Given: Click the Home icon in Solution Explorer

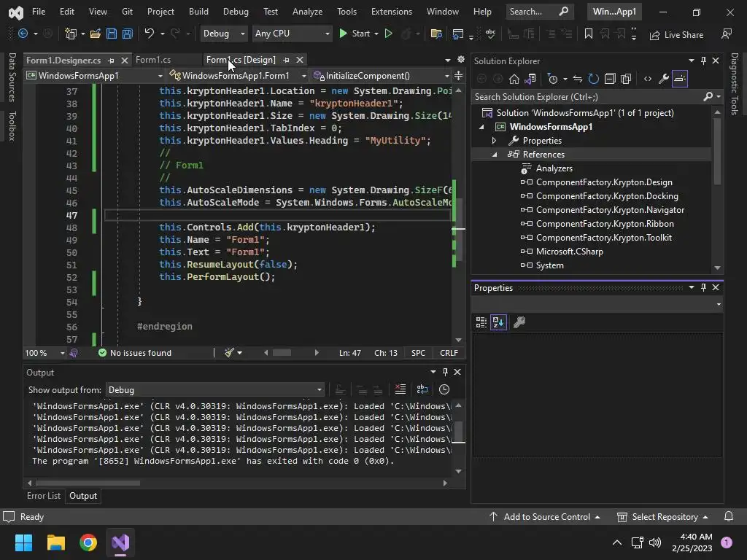Looking at the screenshot, I should (x=514, y=79).
